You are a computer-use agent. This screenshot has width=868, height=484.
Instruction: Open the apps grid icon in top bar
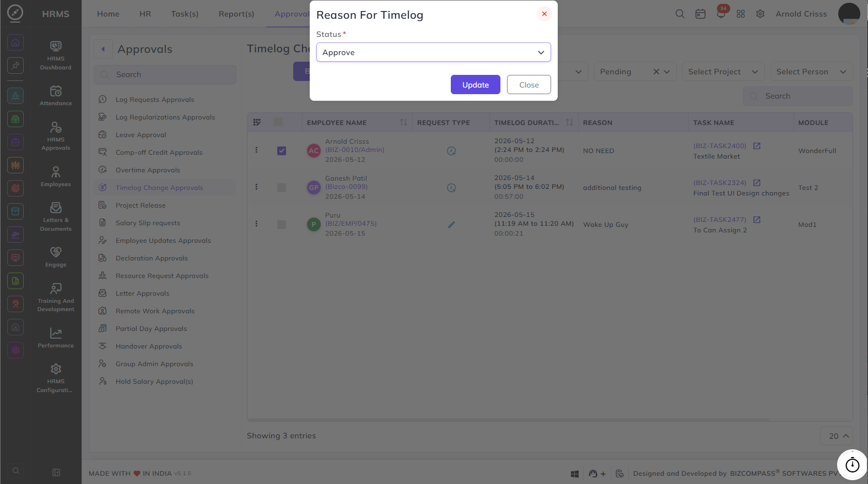point(741,14)
